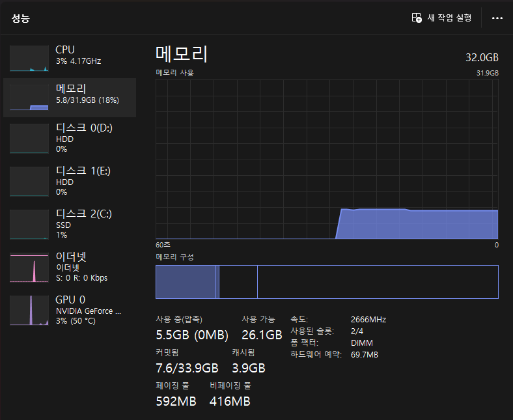Click the 디스크 2(C:) mini graph thumbnail

coord(29,224)
